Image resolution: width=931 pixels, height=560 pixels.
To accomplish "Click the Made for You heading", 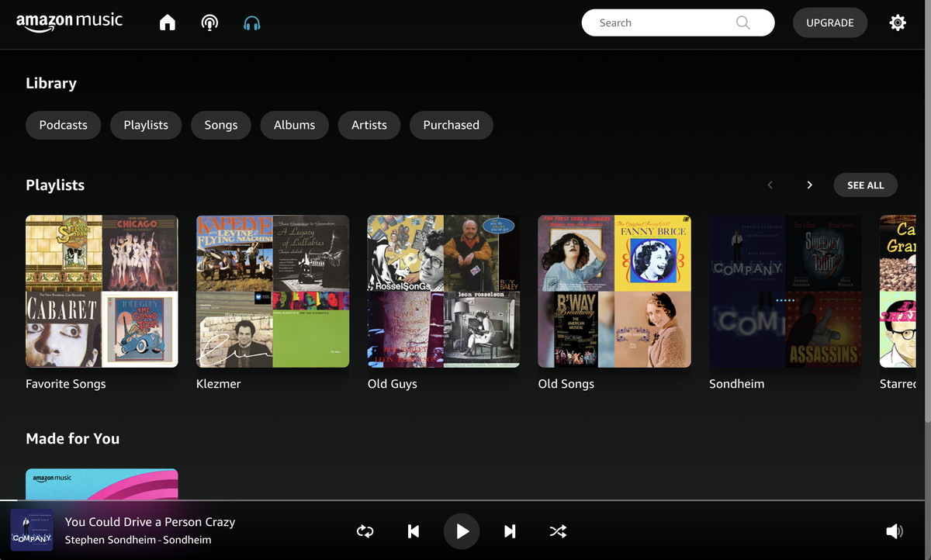I will (73, 439).
